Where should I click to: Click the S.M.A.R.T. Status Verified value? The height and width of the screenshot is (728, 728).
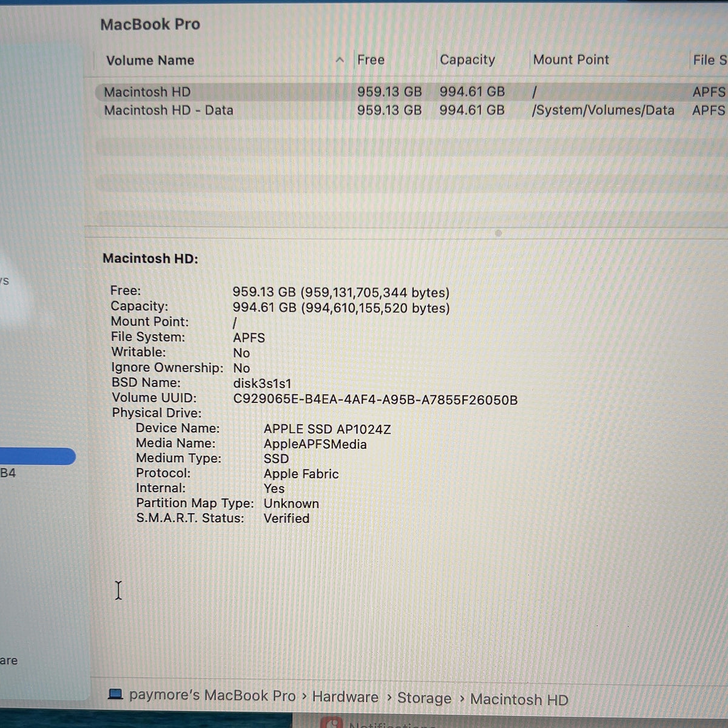(x=286, y=518)
